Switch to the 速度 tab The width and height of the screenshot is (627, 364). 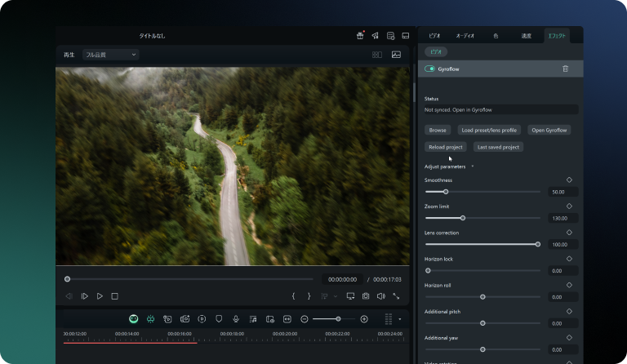point(527,36)
